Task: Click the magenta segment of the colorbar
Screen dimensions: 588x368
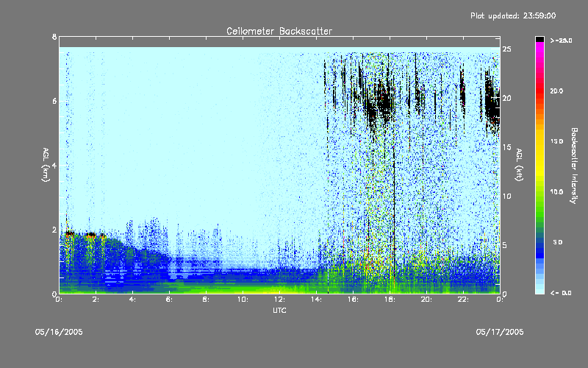Action: (x=539, y=49)
